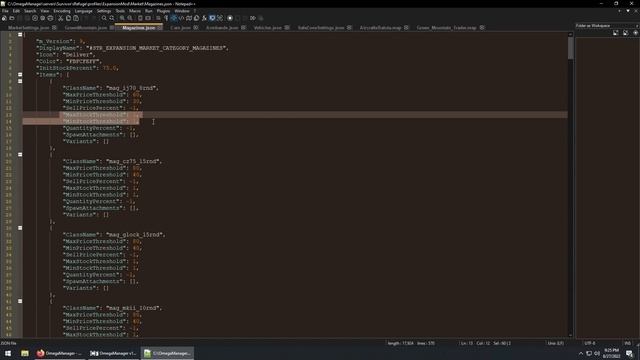Switch to the Firefox OmegaManager taskbar window
The width and height of the screenshot is (640, 360).
(59, 353)
